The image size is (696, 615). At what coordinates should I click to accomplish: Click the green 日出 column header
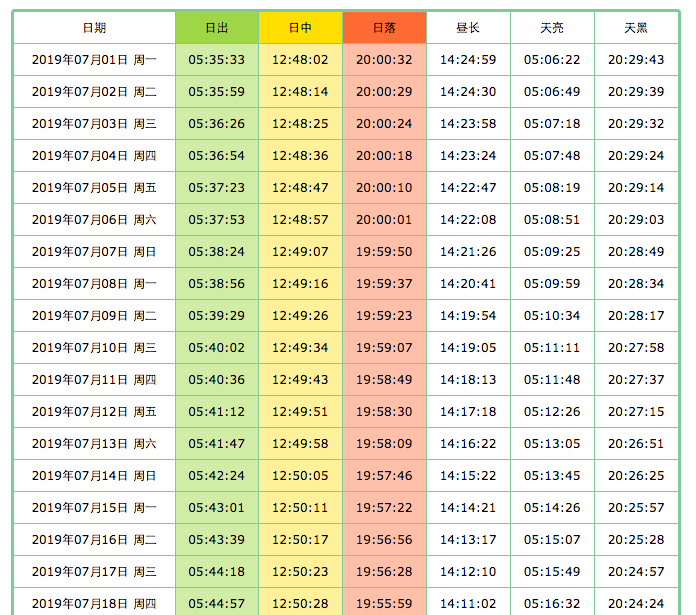(217, 28)
